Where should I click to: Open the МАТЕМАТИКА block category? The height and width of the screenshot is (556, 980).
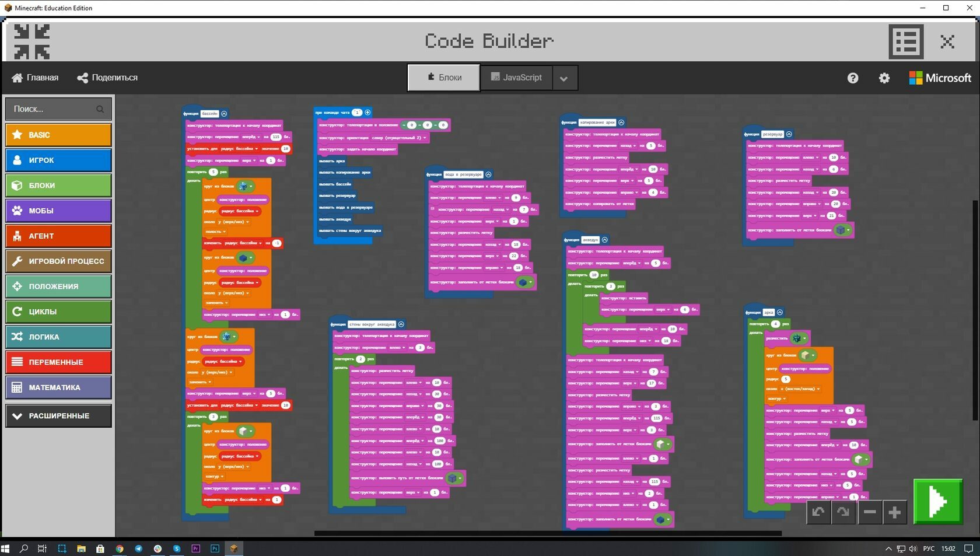coord(58,387)
